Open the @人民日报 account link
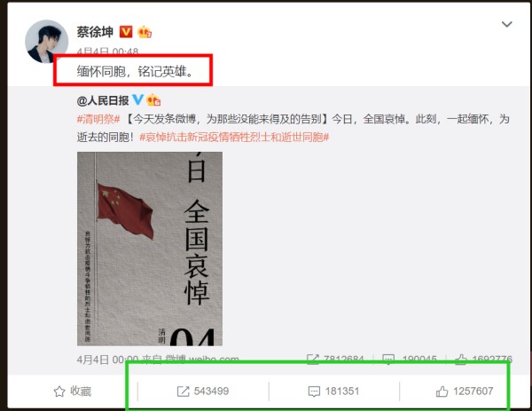Screen dimensions: 532x411 coord(103,100)
